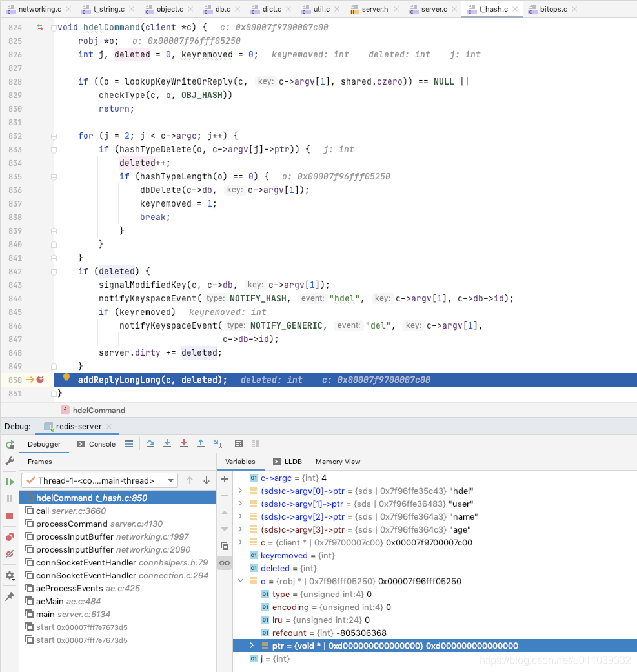The height and width of the screenshot is (672, 637).
Task: Step Out of current function
Action: (x=201, y=443)
